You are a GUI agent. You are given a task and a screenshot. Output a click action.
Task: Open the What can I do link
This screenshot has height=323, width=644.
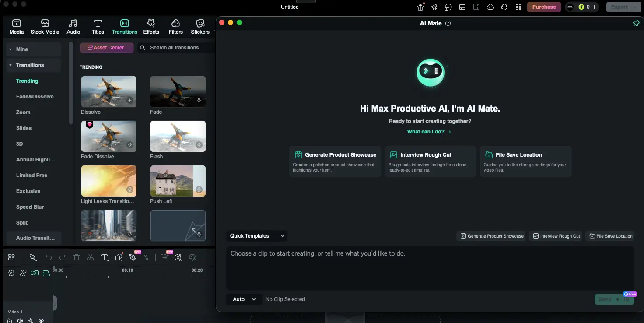429,131
